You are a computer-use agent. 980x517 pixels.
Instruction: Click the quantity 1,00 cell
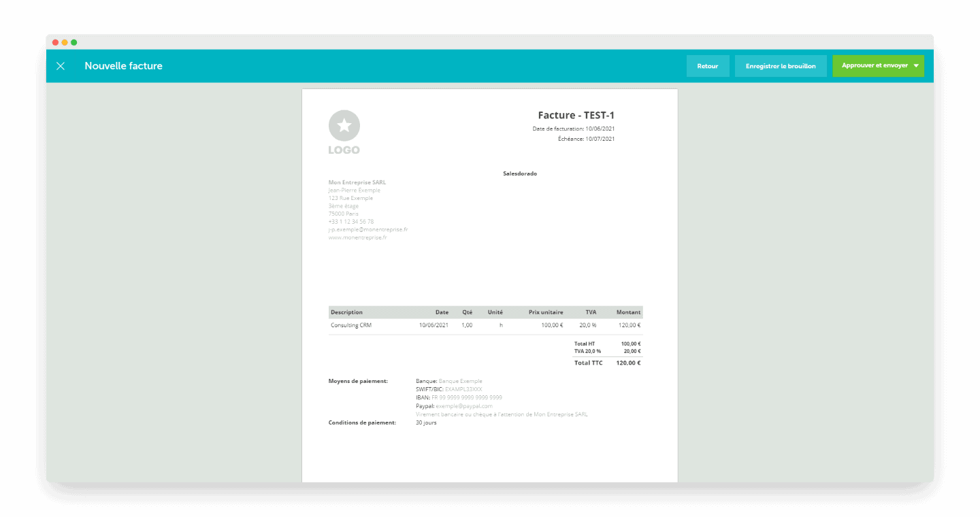[467, 325]
